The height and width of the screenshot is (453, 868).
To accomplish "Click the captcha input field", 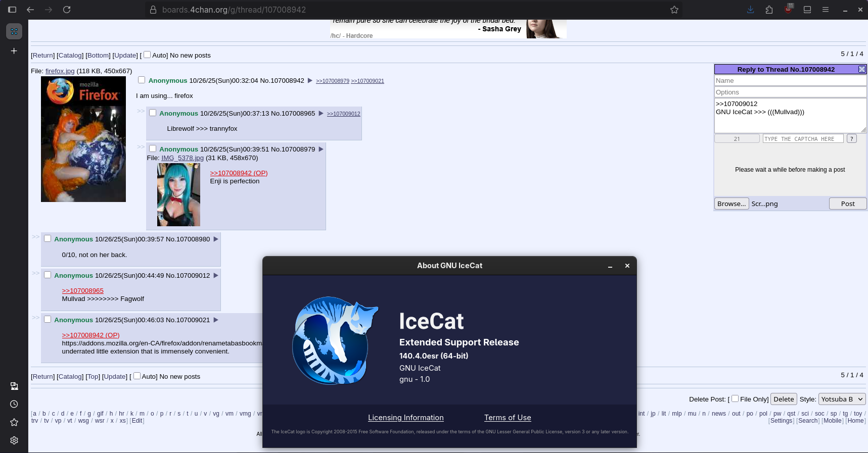I will (803, 138).
